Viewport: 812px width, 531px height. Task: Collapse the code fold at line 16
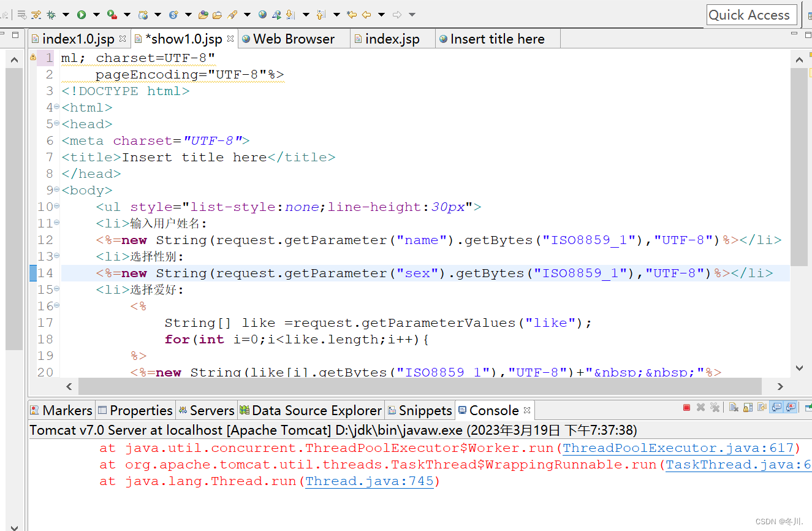tap(57, 305)
